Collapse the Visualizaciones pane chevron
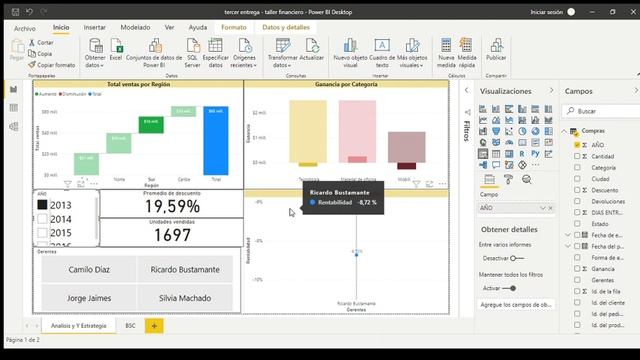The width and height of the screenshot is (640, 360). (x=551, y=90)
